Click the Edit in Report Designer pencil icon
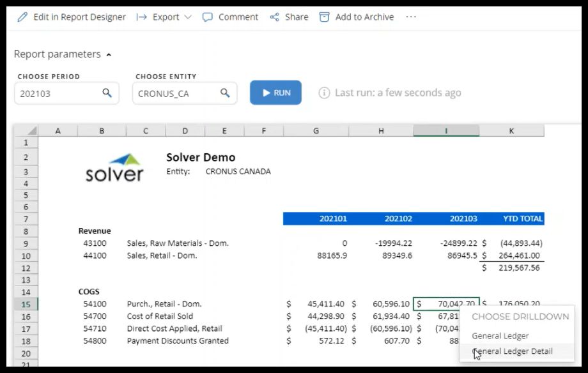The width and height of the screenshot is (588, 373). 22,17
